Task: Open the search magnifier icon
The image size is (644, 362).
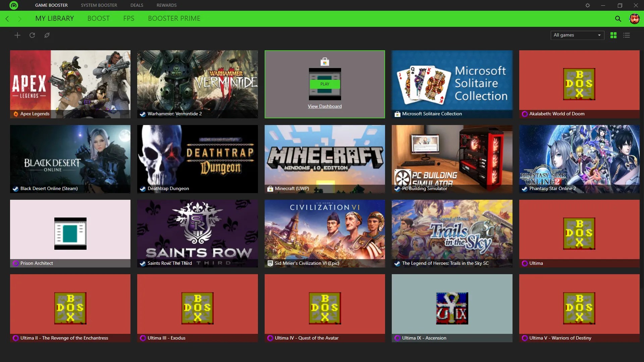Action: (618, 19)
